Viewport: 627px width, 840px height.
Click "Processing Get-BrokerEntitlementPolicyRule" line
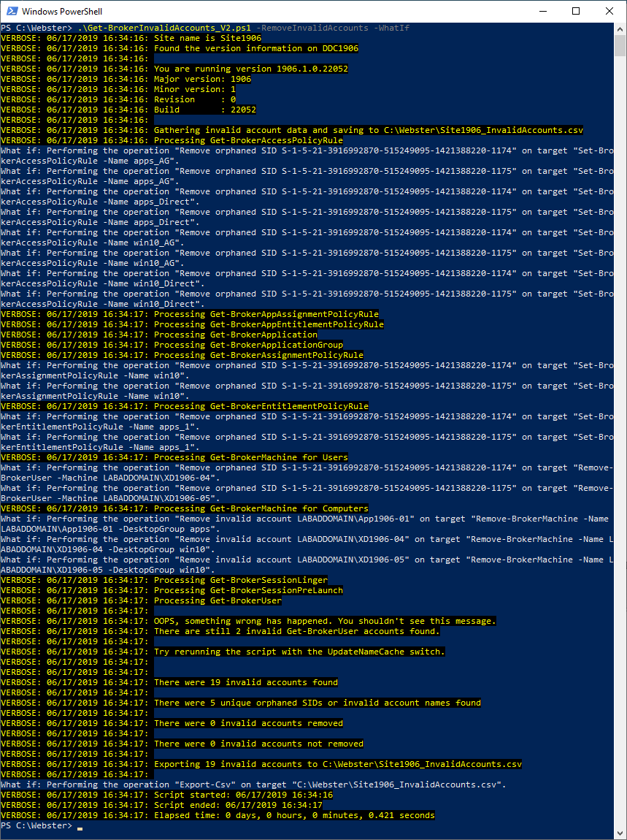[261, 406]
